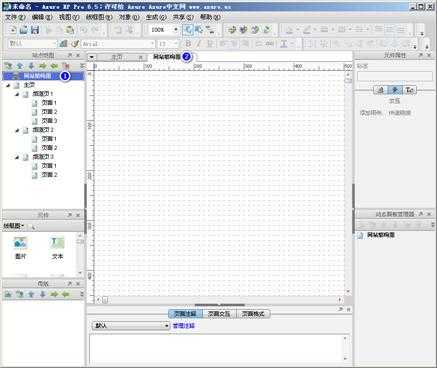Close the 主页 tab with its x
Viewport: 437px width, 368px height.
tap(141, 58)
